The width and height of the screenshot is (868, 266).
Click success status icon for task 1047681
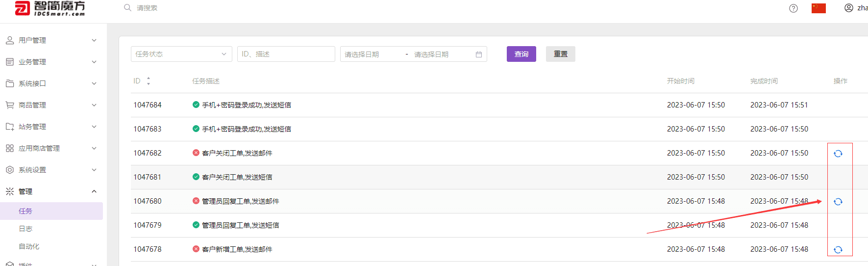(196, 177)
